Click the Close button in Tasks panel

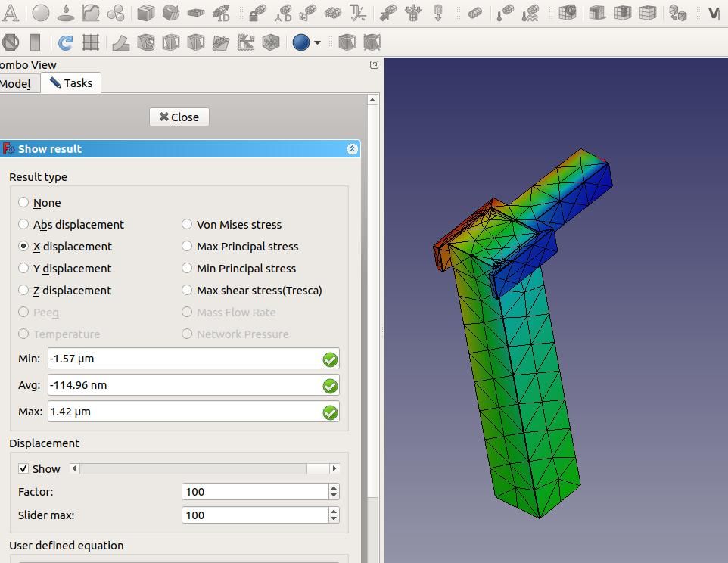point(179,117)
